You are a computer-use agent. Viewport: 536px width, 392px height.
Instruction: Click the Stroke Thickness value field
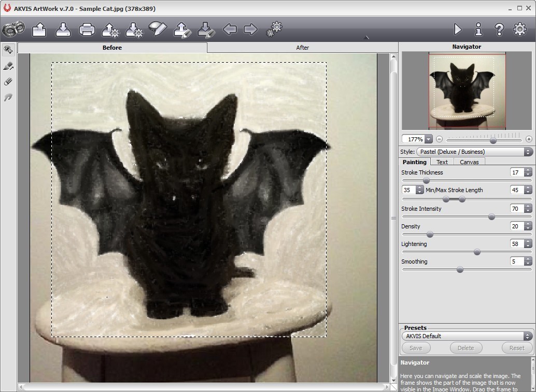516,172
